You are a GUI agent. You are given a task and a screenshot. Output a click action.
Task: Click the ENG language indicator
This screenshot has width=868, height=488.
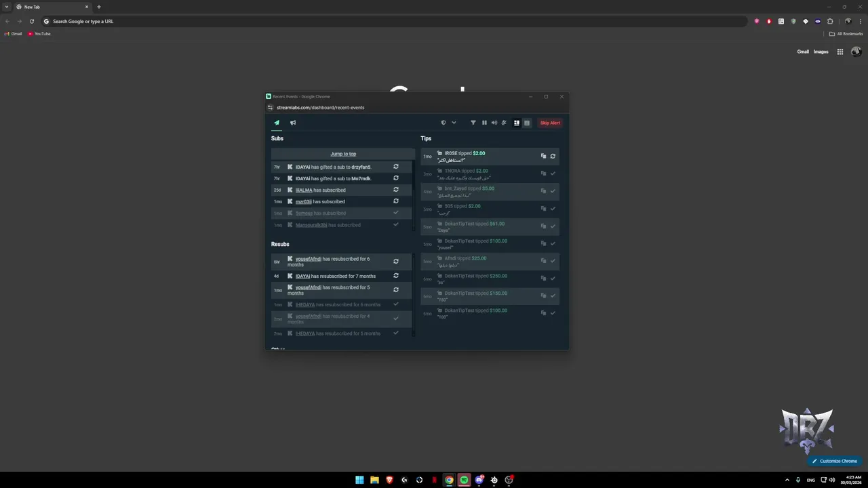click(811, 480)
